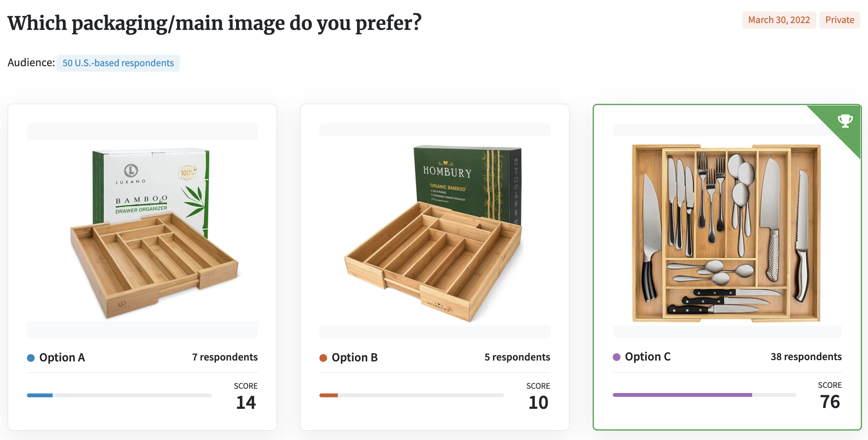Click the purple Option C dot
The height and width of the screenshot is (440, 868).
(x=617, y=357)
